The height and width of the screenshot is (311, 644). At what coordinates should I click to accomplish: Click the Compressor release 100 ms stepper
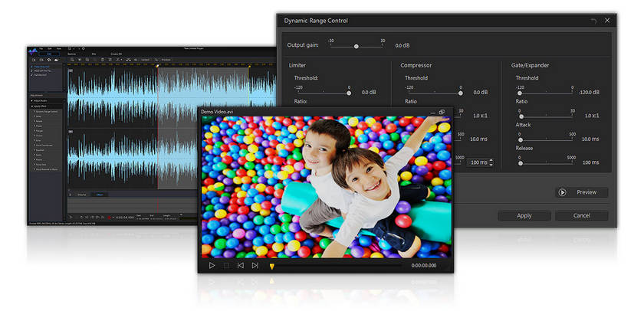[x=491, y=162]
